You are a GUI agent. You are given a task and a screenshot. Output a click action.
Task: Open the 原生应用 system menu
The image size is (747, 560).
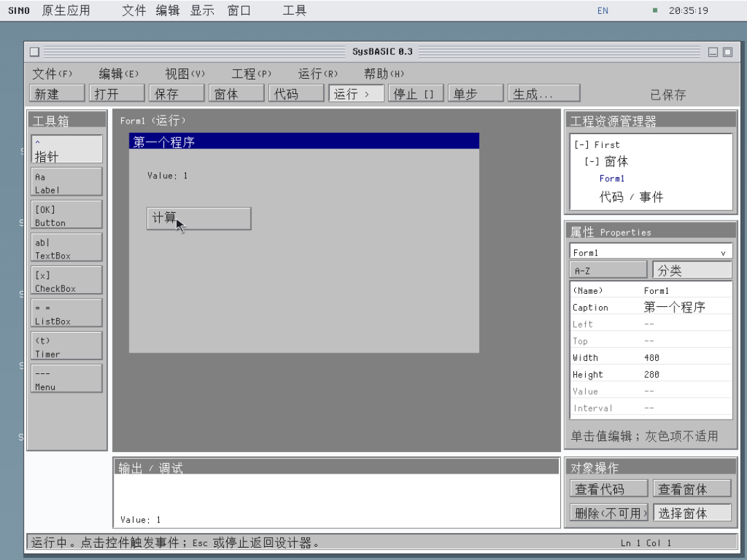[66, 10]
